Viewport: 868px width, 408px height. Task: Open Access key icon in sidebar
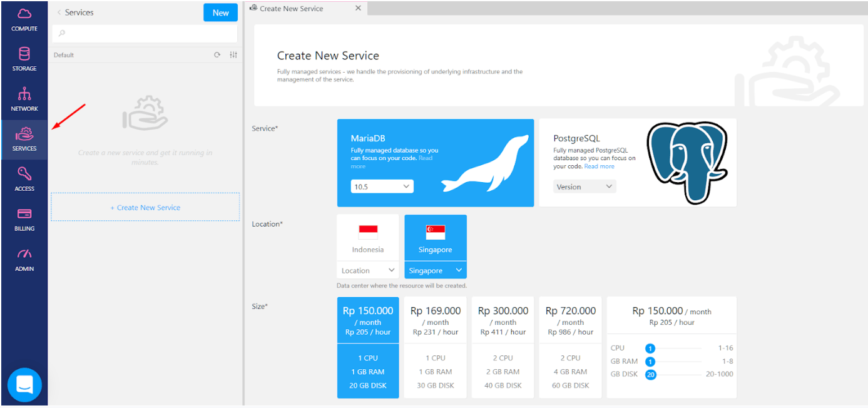[x=24, y=178]
